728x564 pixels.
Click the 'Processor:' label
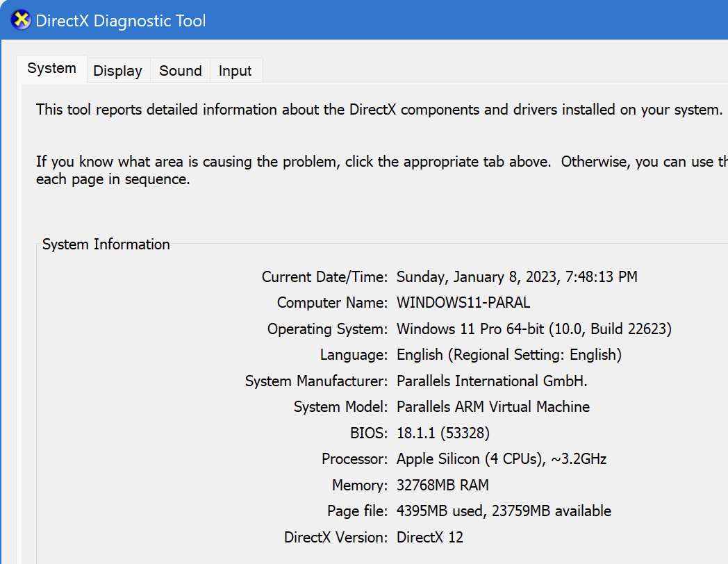[x=355, y=459]
